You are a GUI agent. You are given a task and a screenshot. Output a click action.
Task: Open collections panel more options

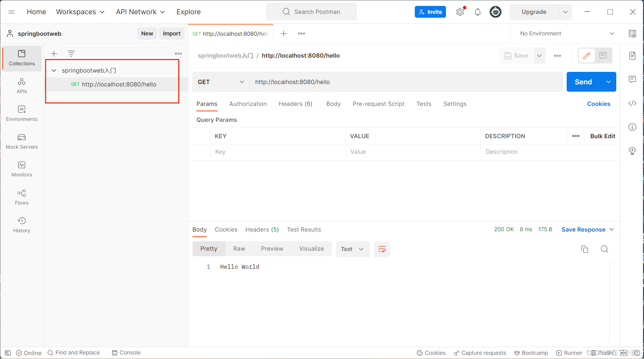[178, 53]
